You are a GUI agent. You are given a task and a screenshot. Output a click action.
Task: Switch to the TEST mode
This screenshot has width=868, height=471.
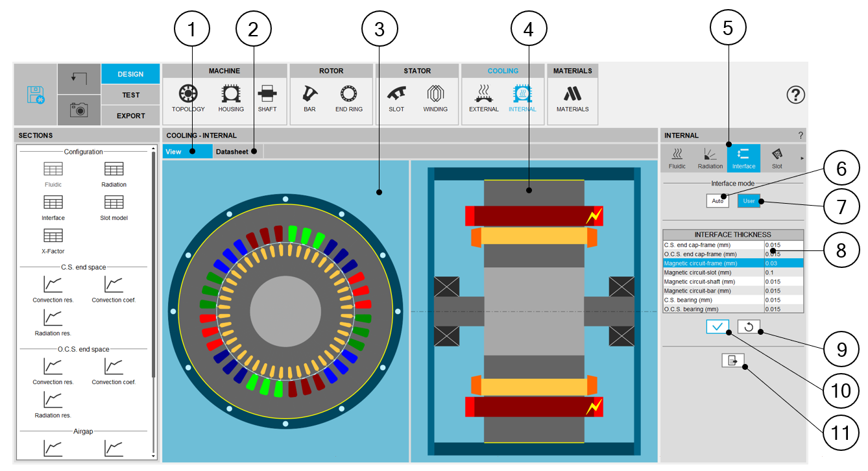[x=130, y=95]
